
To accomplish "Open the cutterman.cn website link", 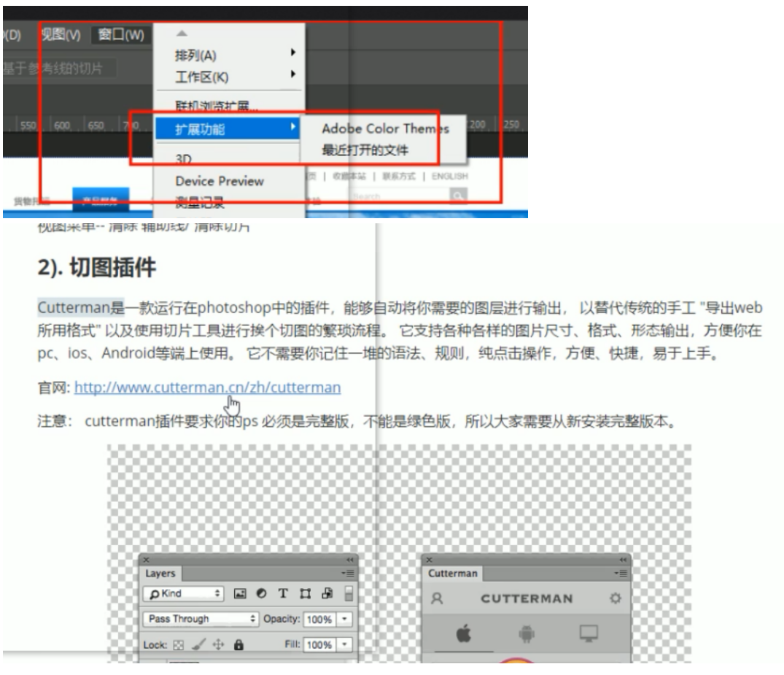I will coord(208,387).
